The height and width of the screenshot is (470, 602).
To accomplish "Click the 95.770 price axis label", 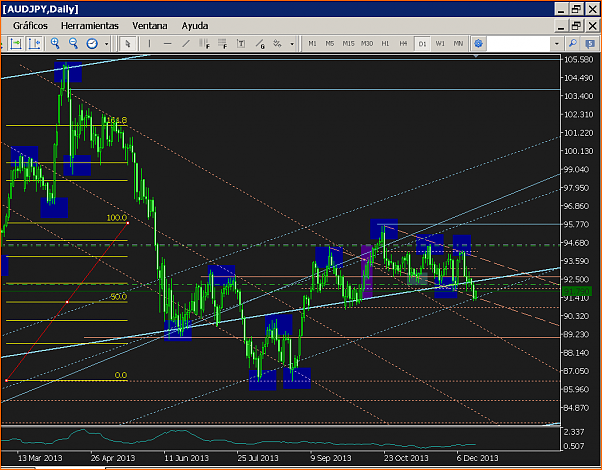I will point(576,224).
